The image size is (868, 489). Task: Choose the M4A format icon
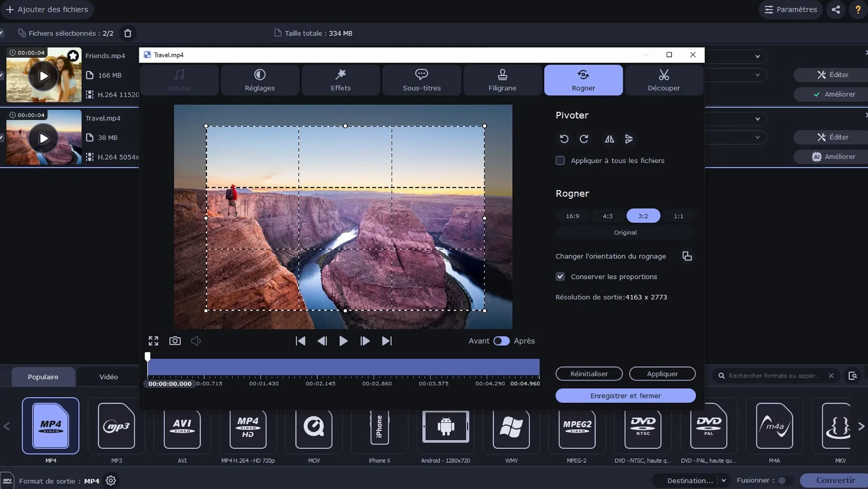pyautogui.click(x=774, y=426)
